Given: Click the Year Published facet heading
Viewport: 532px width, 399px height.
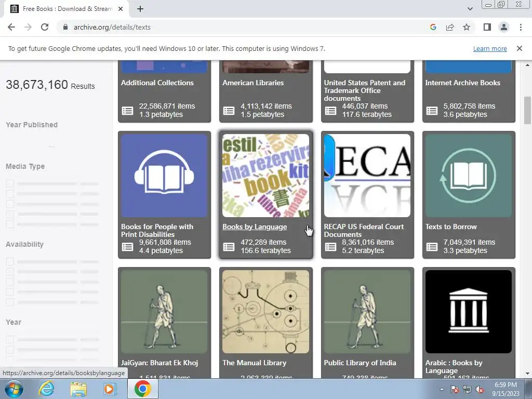Looking at the screenshot, I should point(32,125).
